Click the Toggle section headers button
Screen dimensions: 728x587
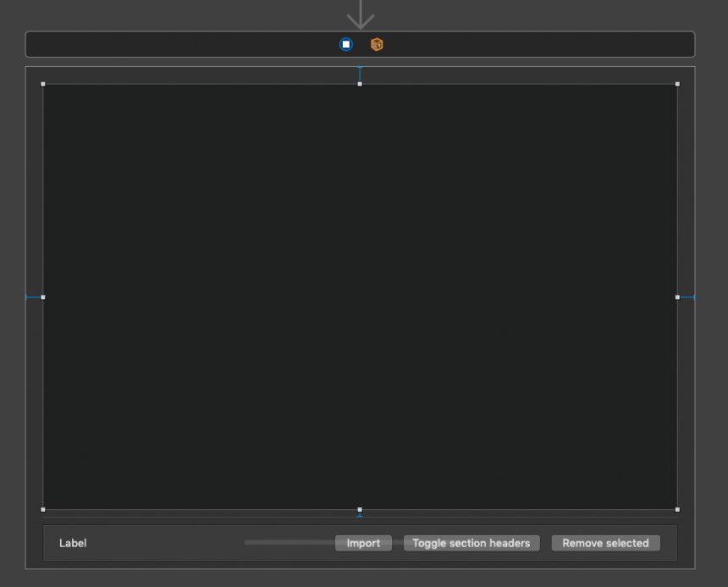tap(471, 543)
